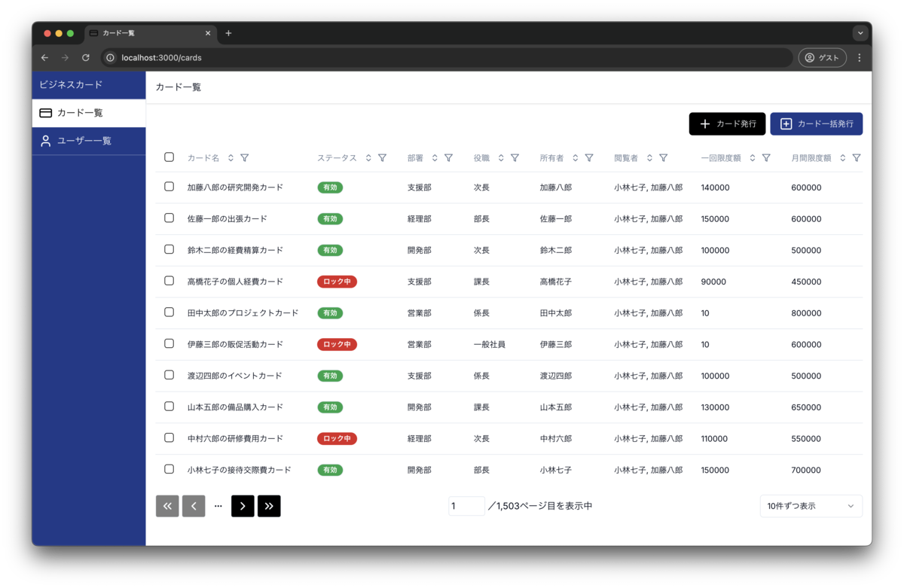Reload the page in browser toolbar
The width and height of the screenshot is (904, 588).
click(x=86, y=58)
